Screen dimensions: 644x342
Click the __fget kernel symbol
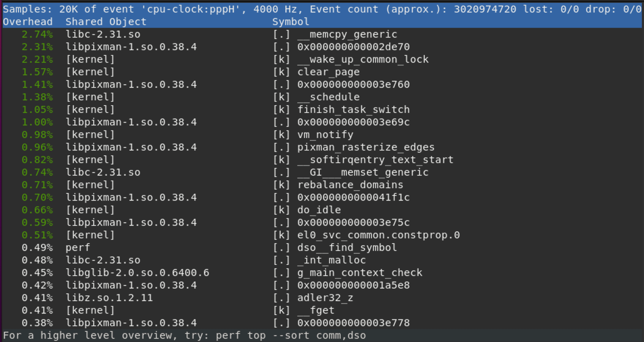click(316, 310)
